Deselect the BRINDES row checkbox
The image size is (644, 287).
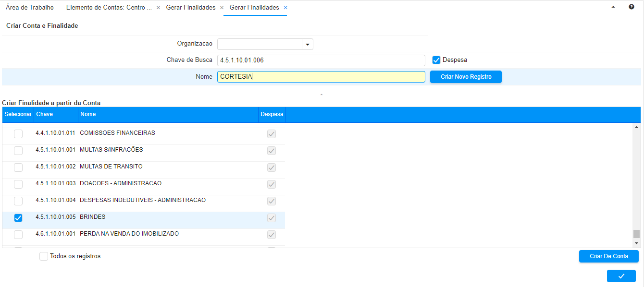18,218
